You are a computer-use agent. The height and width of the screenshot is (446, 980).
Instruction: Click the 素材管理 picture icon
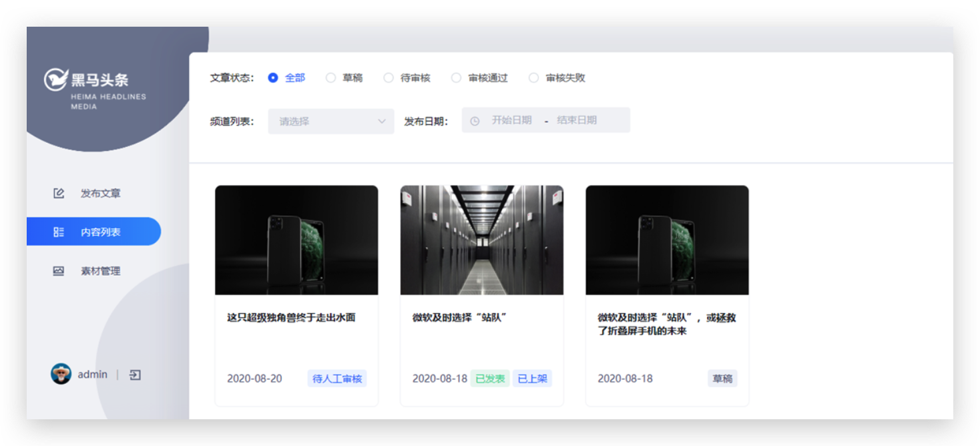[x=59, y=271]
